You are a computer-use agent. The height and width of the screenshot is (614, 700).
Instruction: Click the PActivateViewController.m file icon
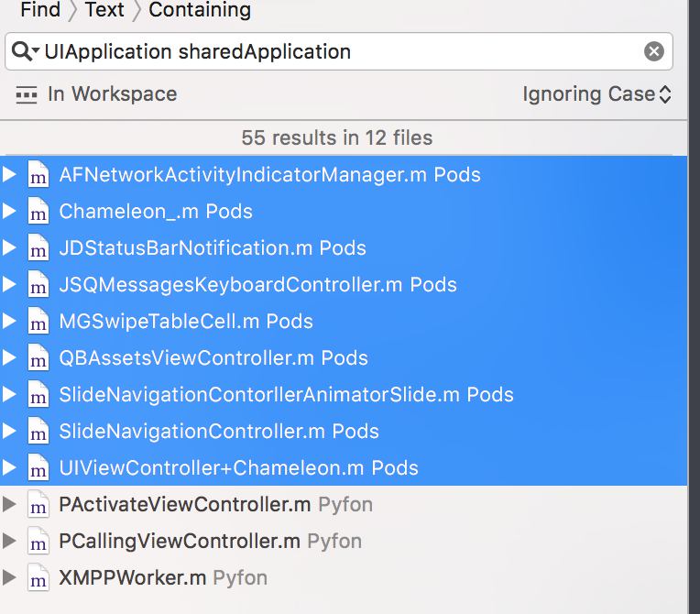pyautogui.click(x=38, y=505)
